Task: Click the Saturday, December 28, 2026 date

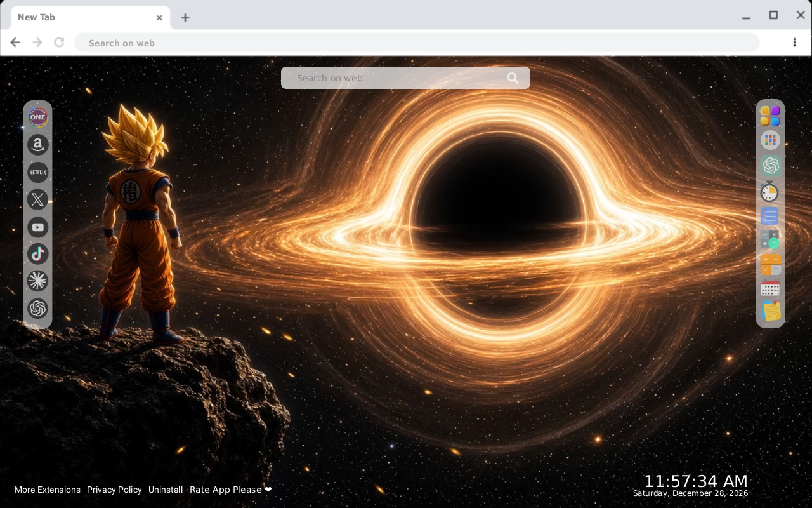Action: [x=691, y=493]
